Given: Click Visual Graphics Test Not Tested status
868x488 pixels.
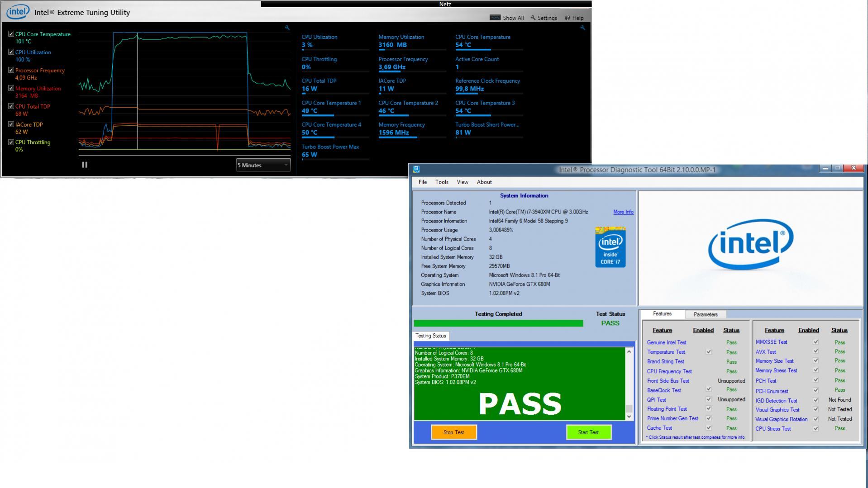Looking at the screenshot, I should (839, 410).
